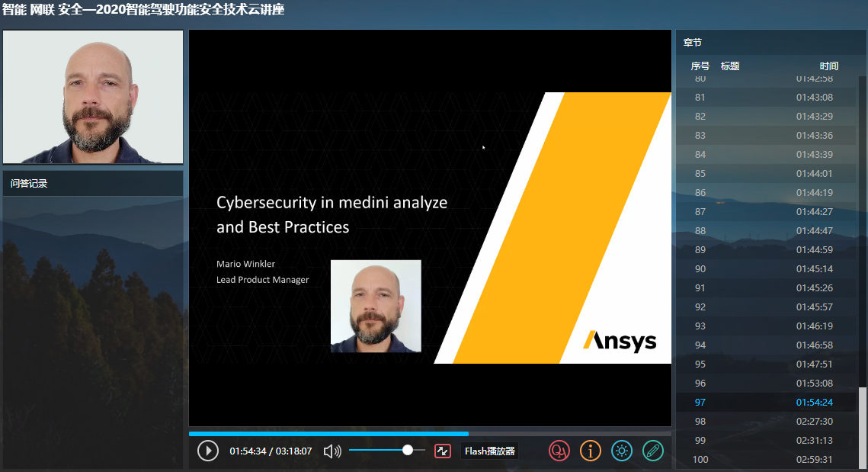Image resolution: width=868 pixels, height=472 pixels.
Task: Open the 问答记录 panel header
Action: tap(93, 183)
